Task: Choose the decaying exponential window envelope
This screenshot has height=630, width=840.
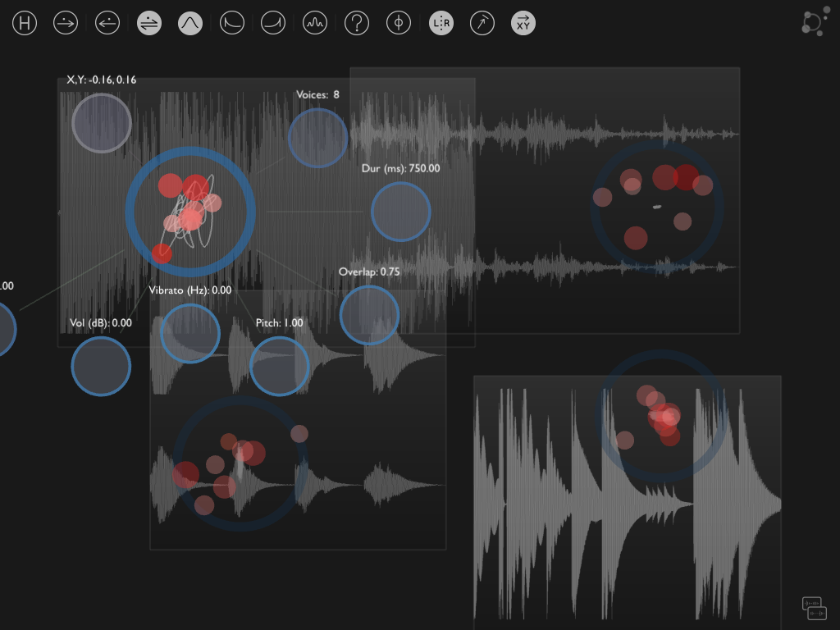Action: coord(232,23)
